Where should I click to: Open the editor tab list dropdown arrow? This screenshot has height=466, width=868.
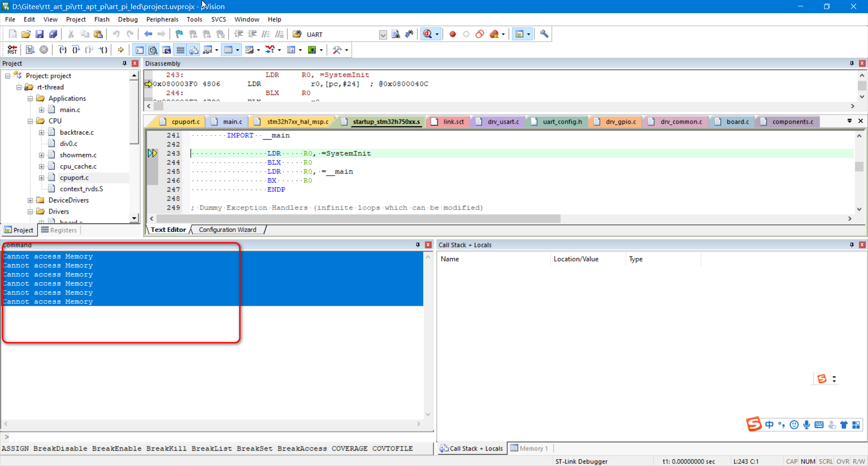849,121
